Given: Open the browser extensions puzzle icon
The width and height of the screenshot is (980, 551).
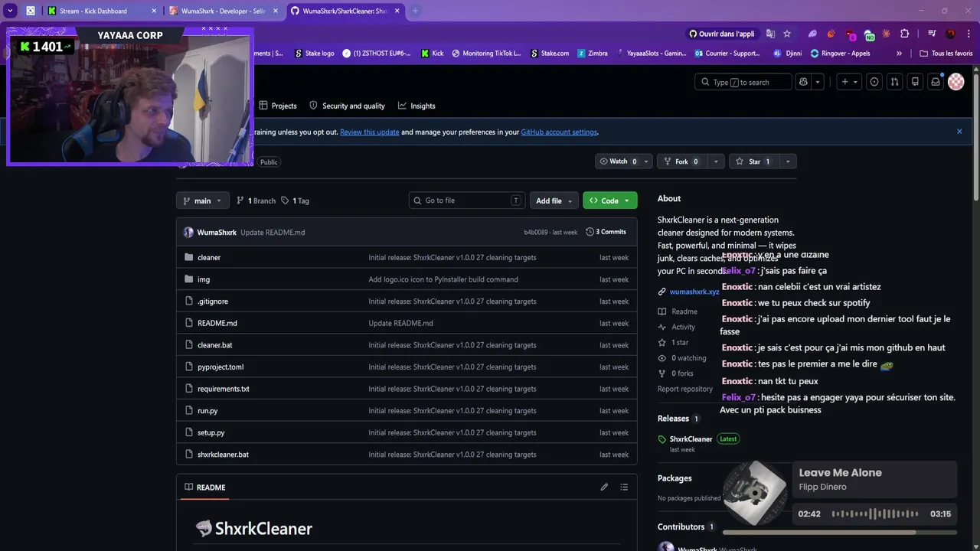Looking at the screenshot, I should pos(905,34).
